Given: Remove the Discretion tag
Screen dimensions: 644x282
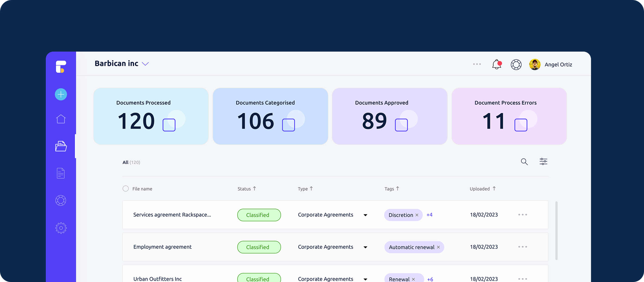Looking at the screenshot, I should 417,215.
